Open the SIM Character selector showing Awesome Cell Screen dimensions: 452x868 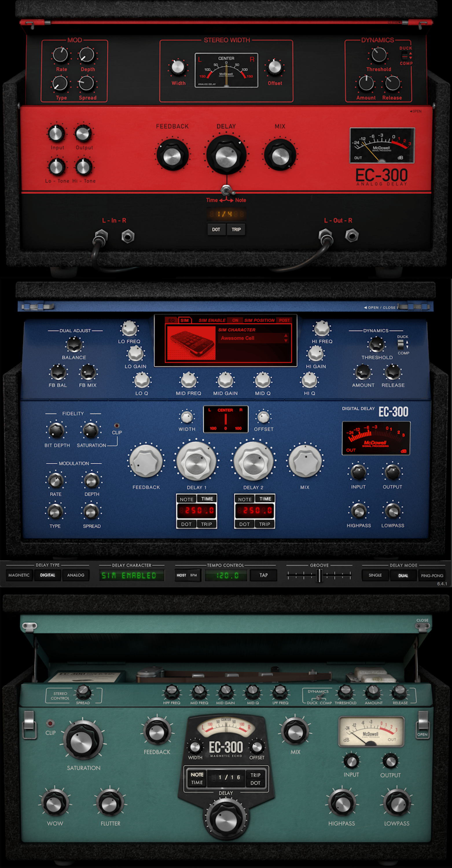pos(253,338)
